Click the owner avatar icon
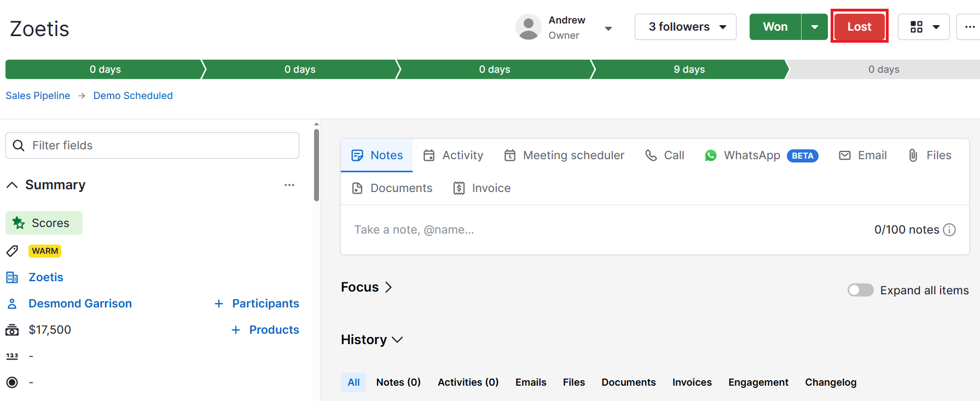 (529, 27)
